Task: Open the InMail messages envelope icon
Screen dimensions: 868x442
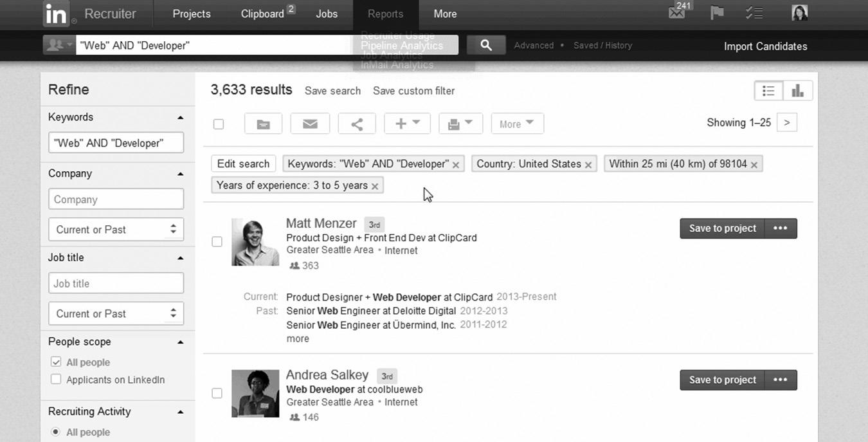Action: pos(676,13)
